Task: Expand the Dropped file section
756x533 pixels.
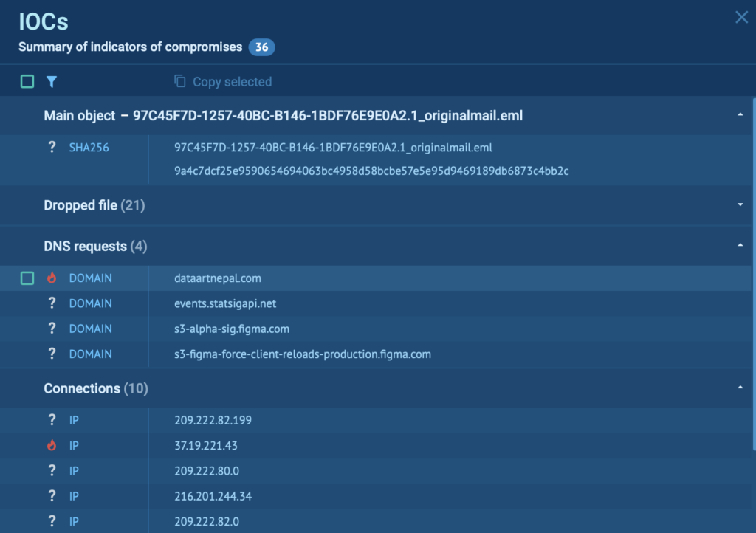Action: pos(740,204)
